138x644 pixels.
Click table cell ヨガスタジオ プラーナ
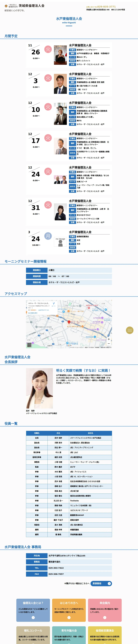pyautogui.click(x=90, y=510)
